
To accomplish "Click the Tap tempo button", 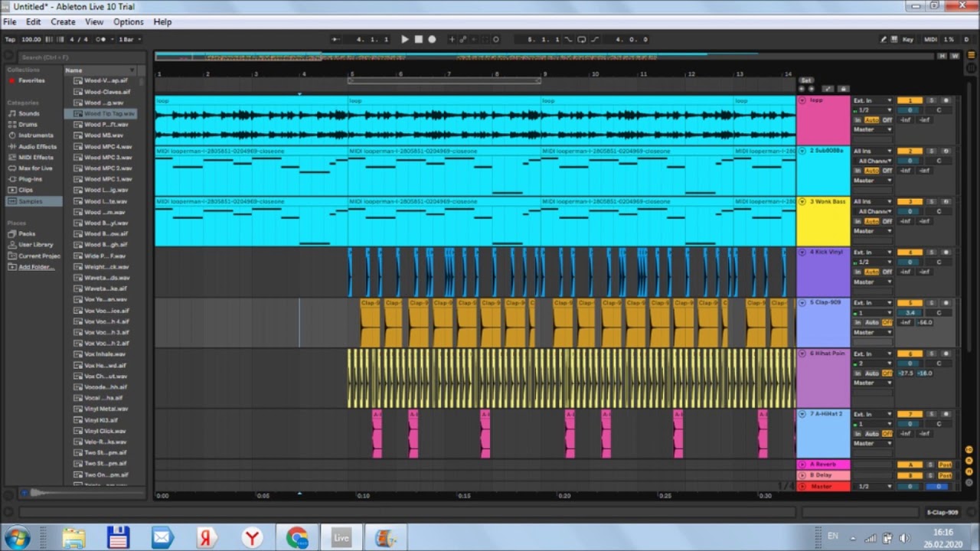I will pyautogui.click(x=10, y=39).
